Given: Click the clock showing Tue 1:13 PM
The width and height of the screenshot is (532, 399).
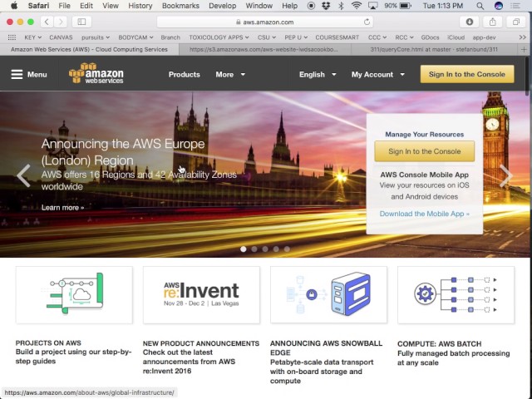Looking at the screenshot, I should 443,6.
